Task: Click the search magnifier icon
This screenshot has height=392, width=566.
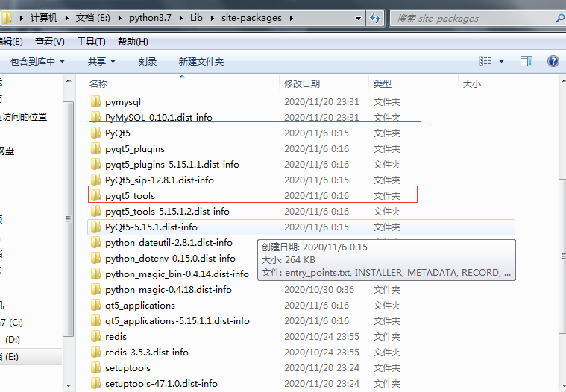Action: (560, 18)
